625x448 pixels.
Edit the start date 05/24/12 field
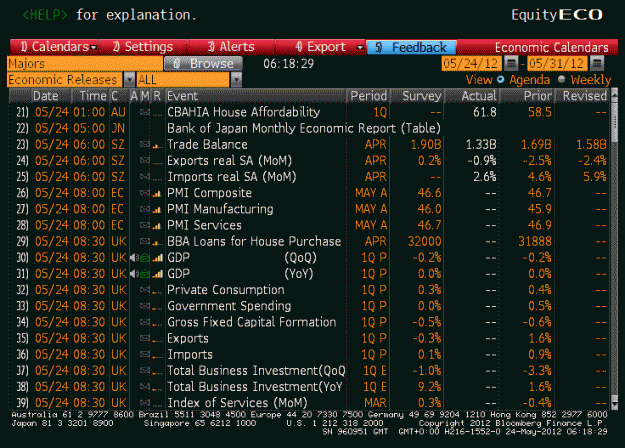click(471, 63)
